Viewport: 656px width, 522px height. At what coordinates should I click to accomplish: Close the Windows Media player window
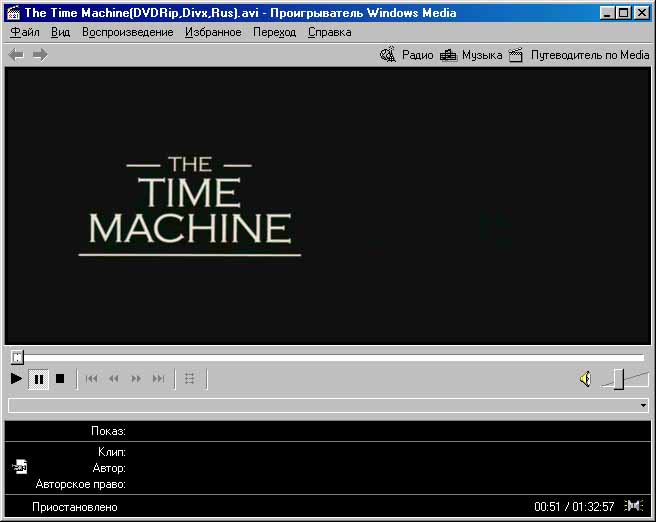(x=642, y=13)
